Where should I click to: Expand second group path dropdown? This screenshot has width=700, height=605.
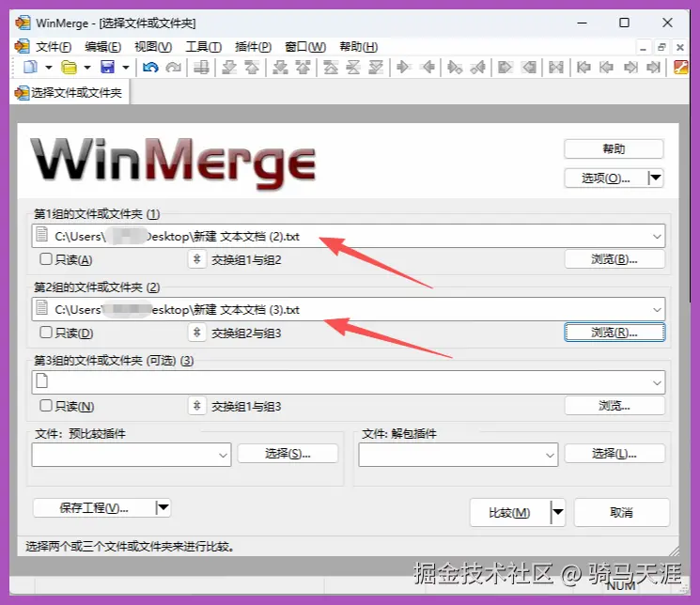[657, 309]
